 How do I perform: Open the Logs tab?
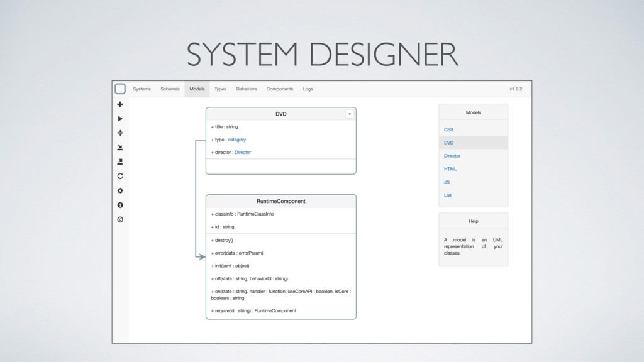(308, 89)
